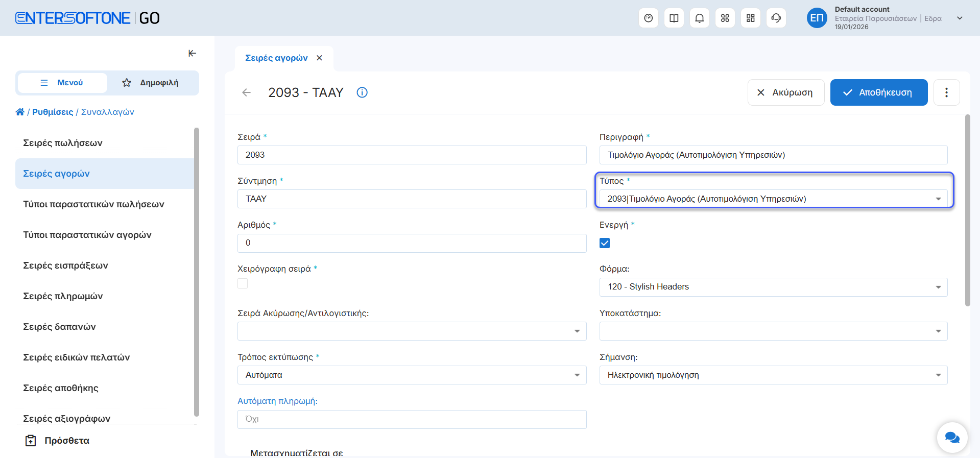Switch to the Δημοφιλή favorites toggle

pos(151,83)
